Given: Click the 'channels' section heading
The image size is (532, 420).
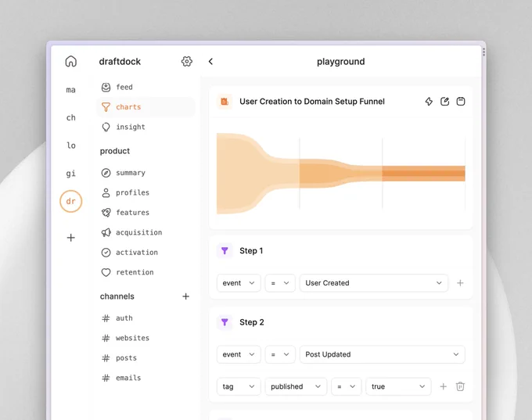Looking at the screenshot, I should click(x=117, y=296).
